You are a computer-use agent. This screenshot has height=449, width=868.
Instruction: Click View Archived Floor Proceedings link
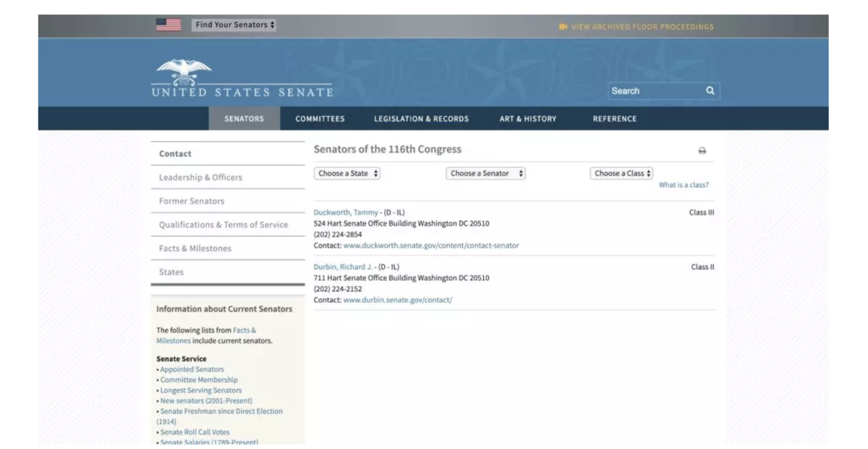pos(642,27)
